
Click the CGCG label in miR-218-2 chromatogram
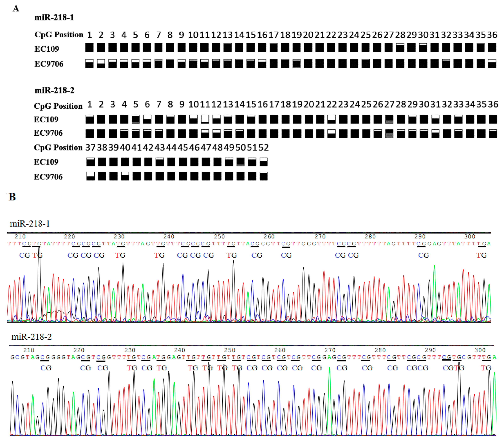(417, 368)
